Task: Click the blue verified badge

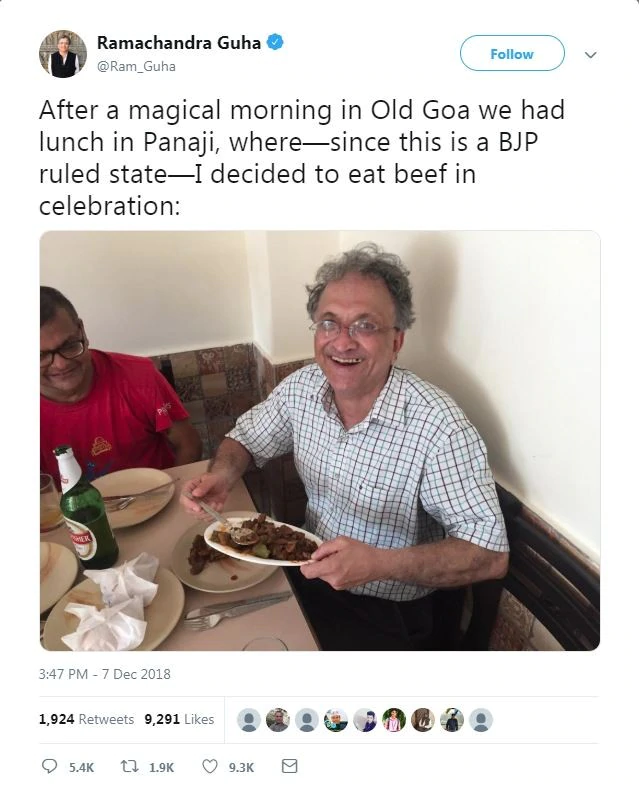Action: 274,42
